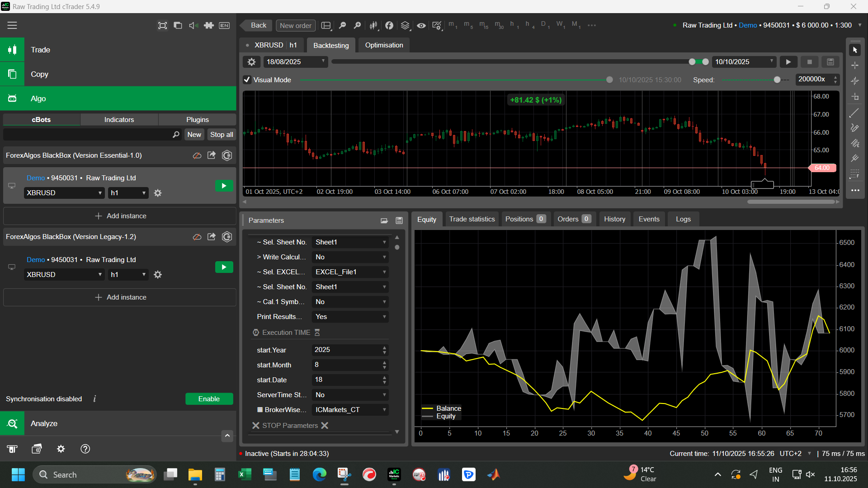Open the BrokerWise ICMarkets_CT dropdown

[350, 410]
